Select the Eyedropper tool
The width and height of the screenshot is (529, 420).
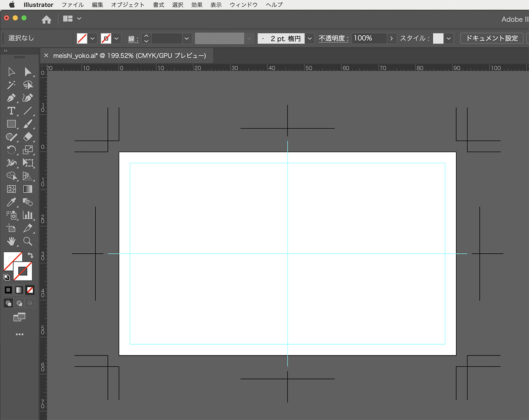coord(11,202)
